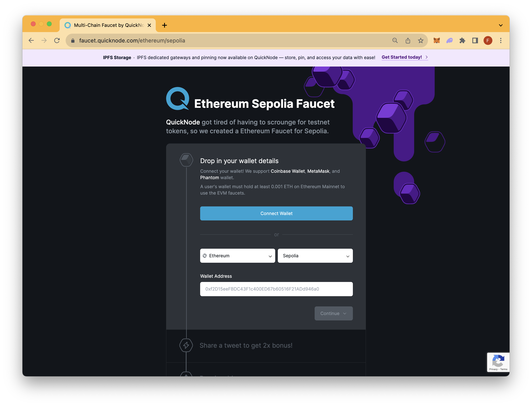Click the MetaMask wallet option

[x=318, y=171]
